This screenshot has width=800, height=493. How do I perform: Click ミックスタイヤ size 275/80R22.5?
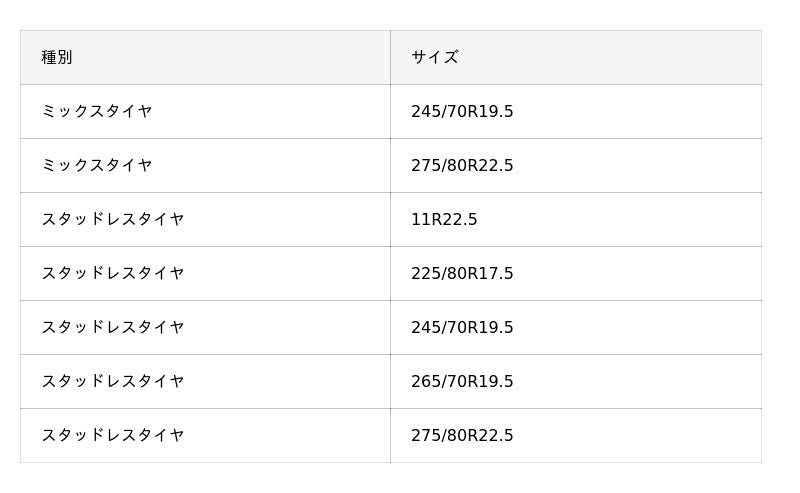pos(462,165)
